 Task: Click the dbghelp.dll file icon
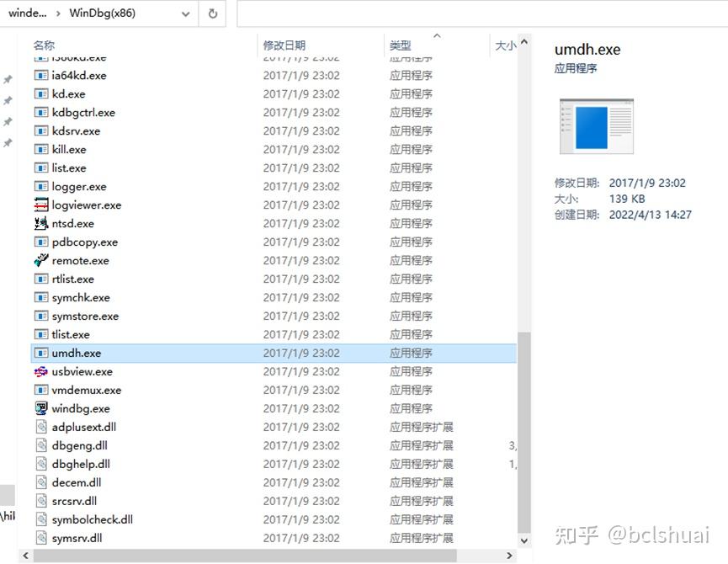pos(41,464)
